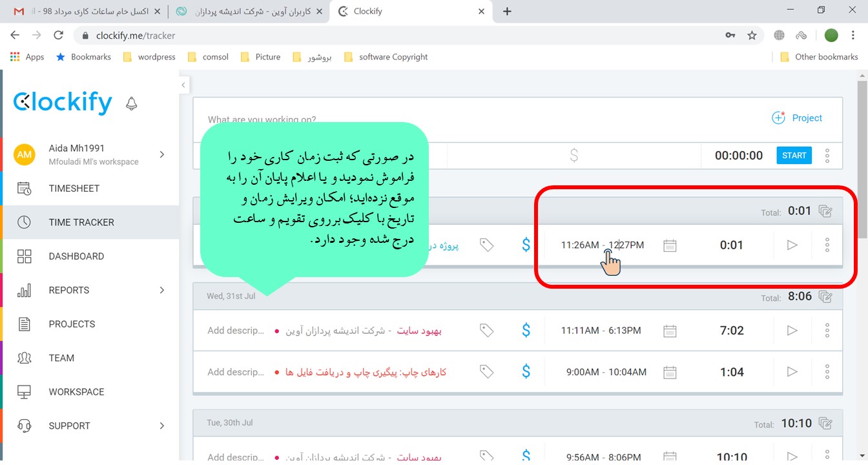Screen dimensions: 868x465
Task: Open three-dot menu of the 0:01 entry
Action: coord(827,245)
